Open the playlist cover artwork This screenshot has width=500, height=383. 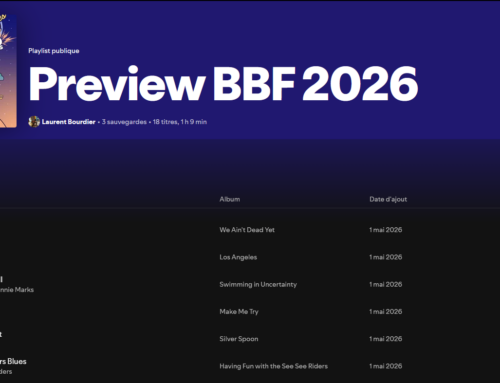tap(8, 71)
